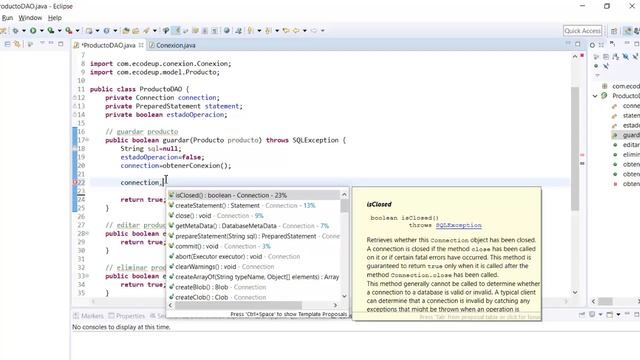This screenshot has width=640, height=360.
Task: Open dropdown next to New Java Class
Action: [115, 31]
